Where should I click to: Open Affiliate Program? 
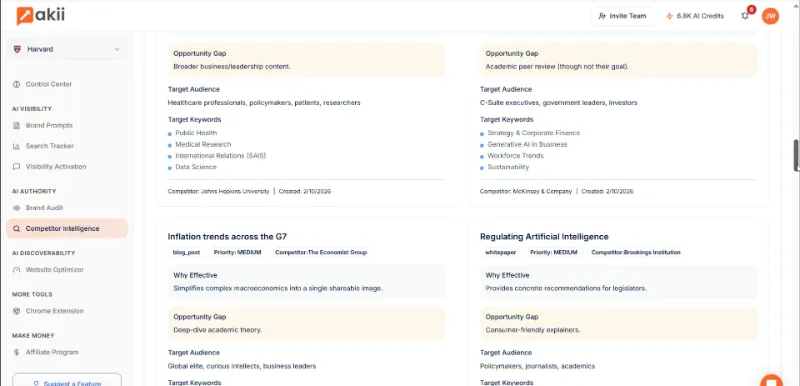coord(52,352)
